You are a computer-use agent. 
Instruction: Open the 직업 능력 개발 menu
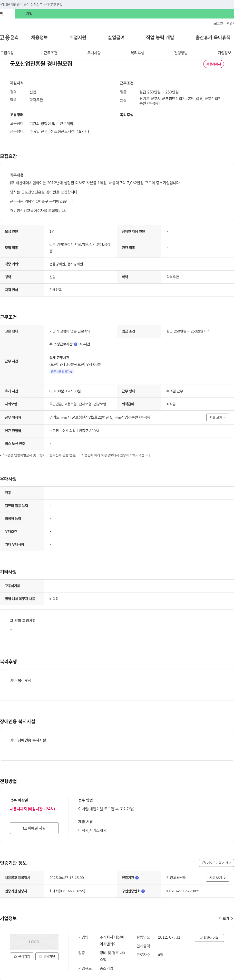[160, 37]
